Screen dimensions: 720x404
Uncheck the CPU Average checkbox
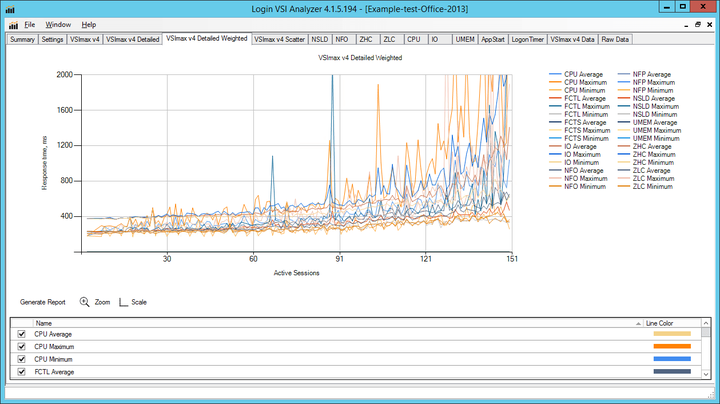tap(20, 334)
